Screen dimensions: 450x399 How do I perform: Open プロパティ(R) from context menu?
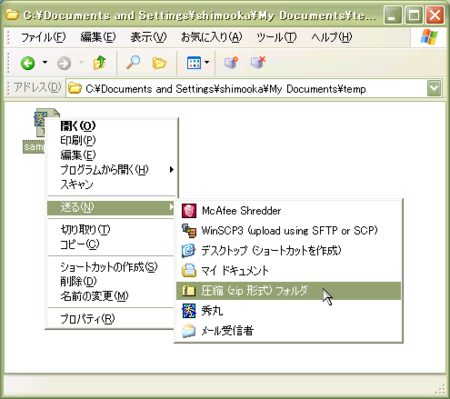pyautogui.click(x=111, y=319)
